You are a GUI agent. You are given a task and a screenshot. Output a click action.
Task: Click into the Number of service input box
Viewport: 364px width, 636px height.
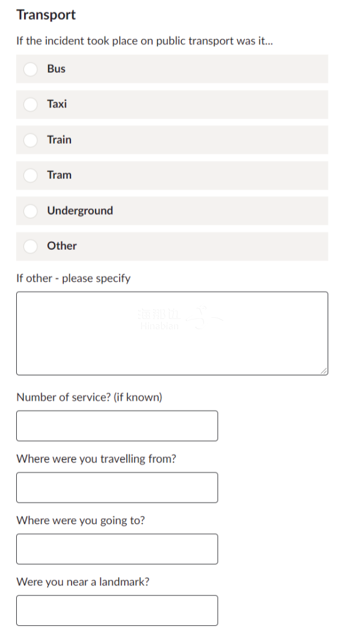(x=117, y=426)
